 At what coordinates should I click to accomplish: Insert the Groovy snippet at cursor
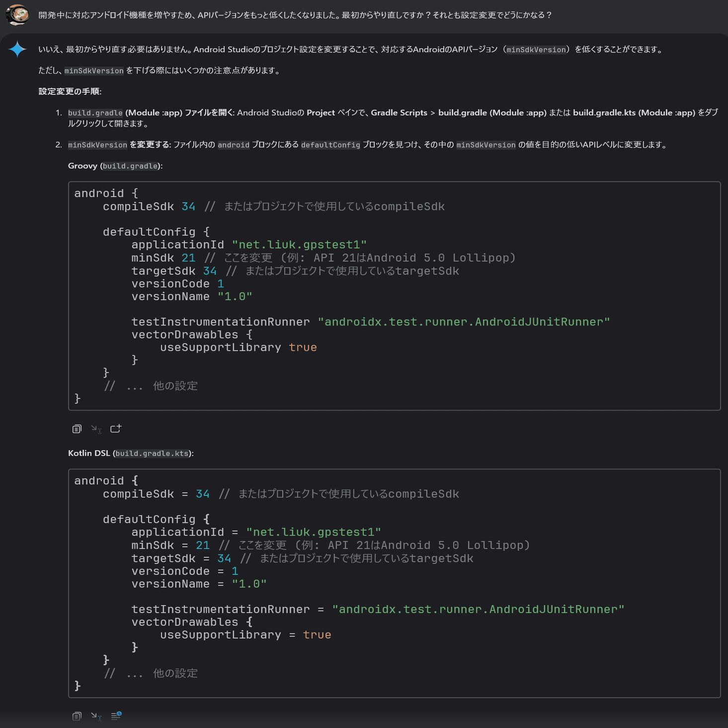(96, 428)
